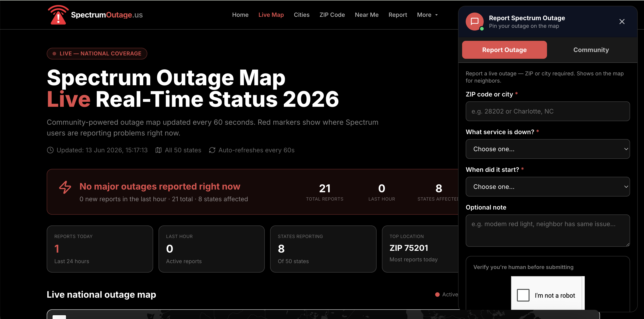Click the Reports Today card

(x=100, y=249)
